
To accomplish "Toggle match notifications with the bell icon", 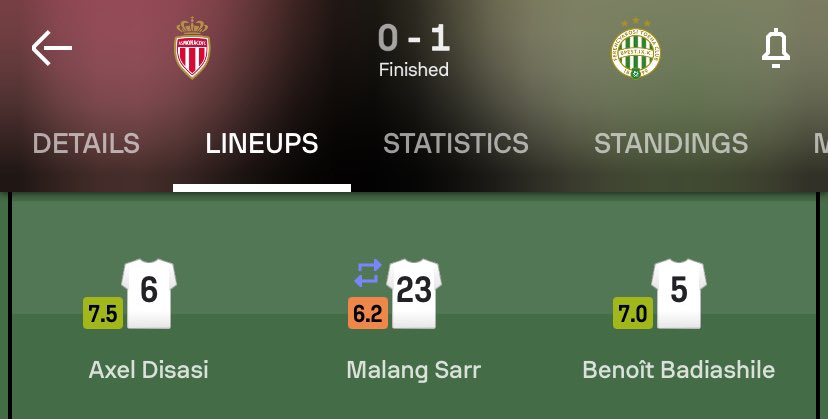I will pyautogui.click(x=776, y=49).
